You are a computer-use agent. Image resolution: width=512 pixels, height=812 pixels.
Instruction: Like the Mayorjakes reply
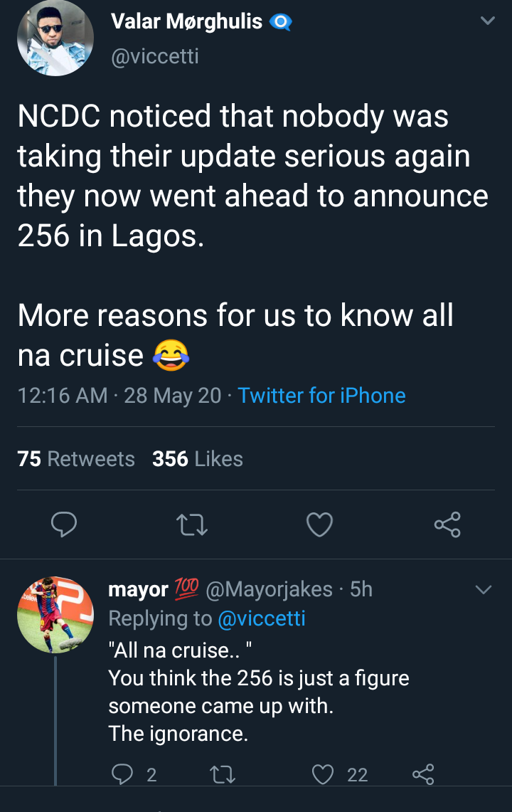point(324,774)
